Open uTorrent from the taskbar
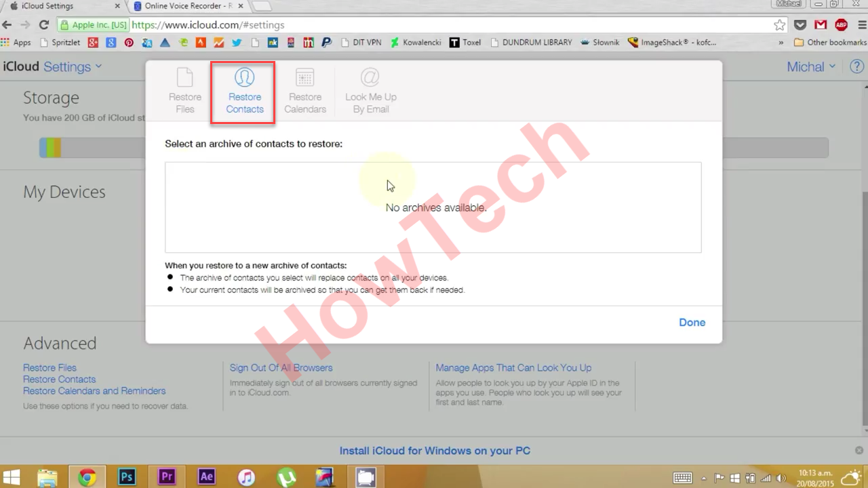 [286, 477]
